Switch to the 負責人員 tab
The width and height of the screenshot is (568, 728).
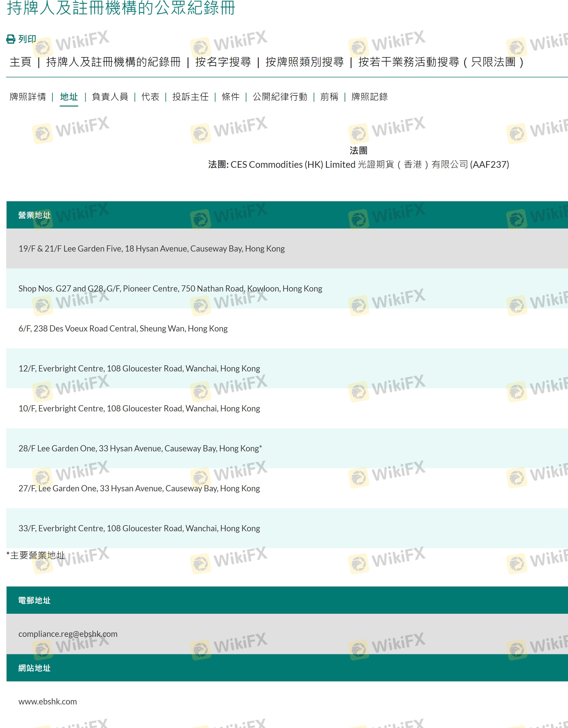(110, 97)
